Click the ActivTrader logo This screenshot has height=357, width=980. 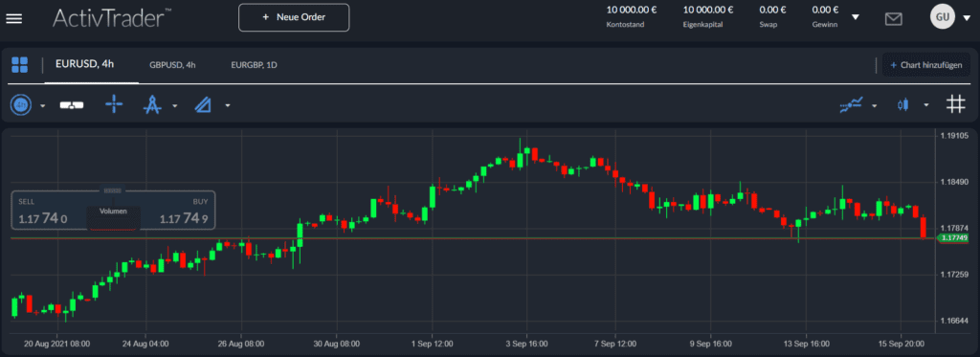click(111, 17)
